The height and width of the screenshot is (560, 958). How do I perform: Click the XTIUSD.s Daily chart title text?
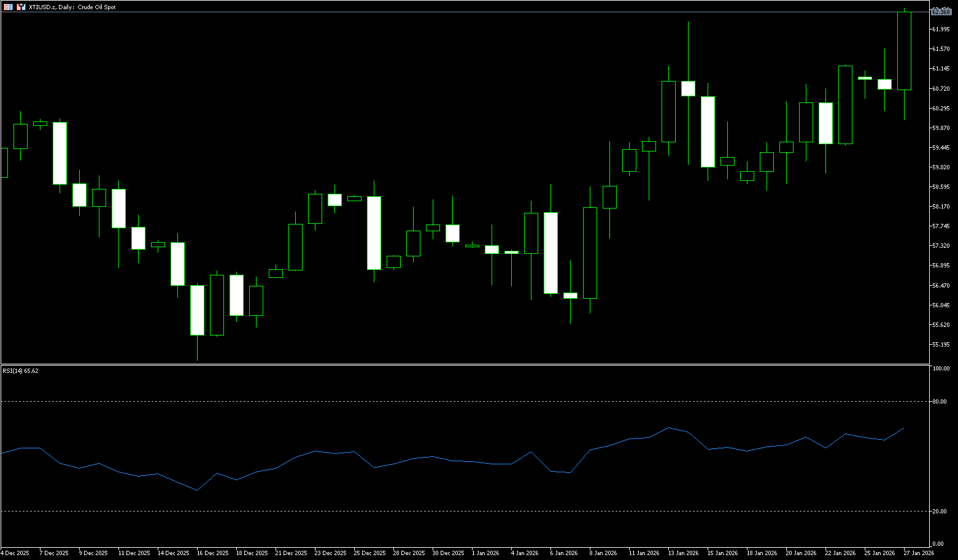pyautogui.click(x=72, y=7)
